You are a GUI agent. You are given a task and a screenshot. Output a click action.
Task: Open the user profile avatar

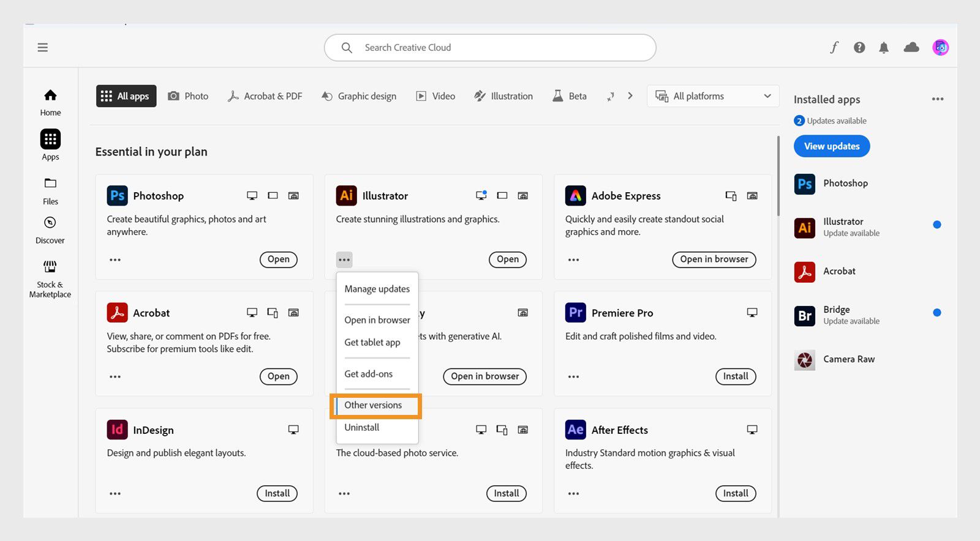[941, 47]
